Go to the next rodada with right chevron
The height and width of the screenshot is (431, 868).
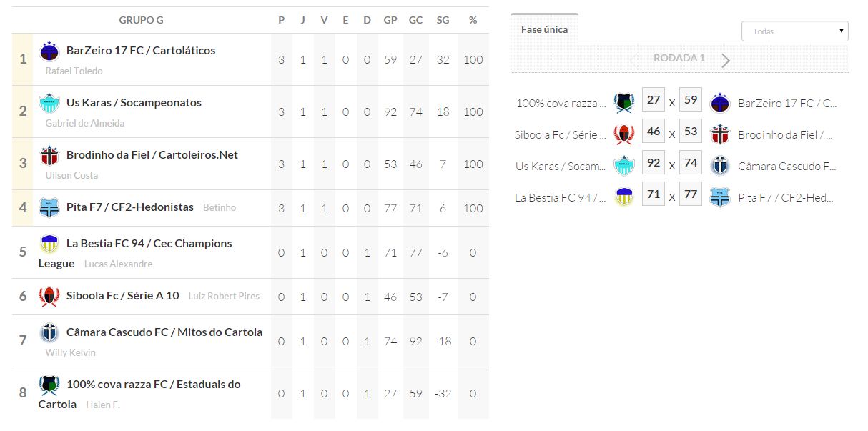click(x=726, y=60)
